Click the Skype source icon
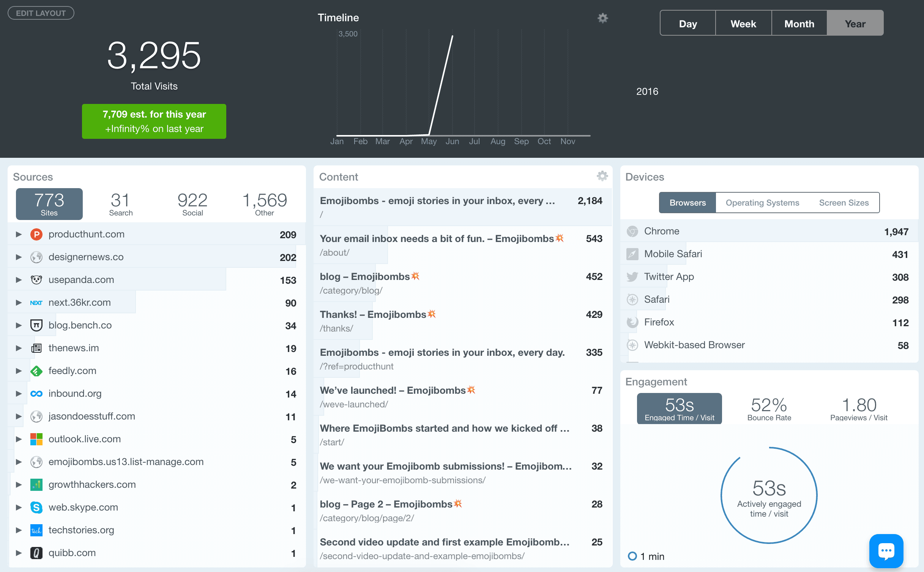This screenshot has width=924, height=572. tap(36, 508)
